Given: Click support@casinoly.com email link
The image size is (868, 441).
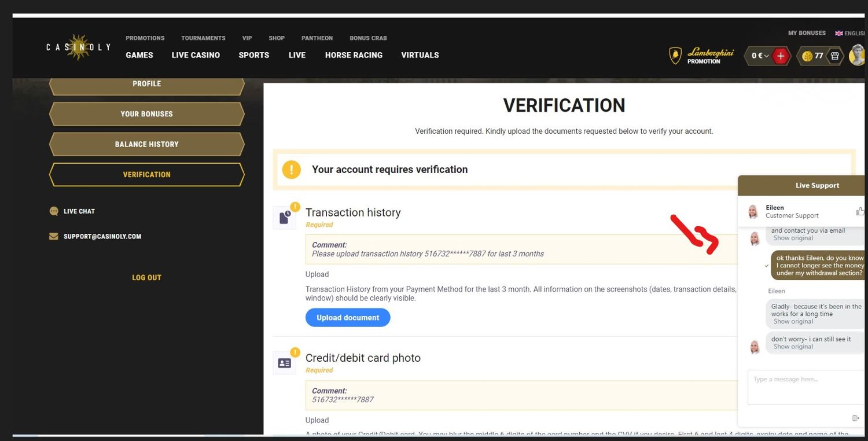Looking at the screenshot, I should tap(102, 237).
